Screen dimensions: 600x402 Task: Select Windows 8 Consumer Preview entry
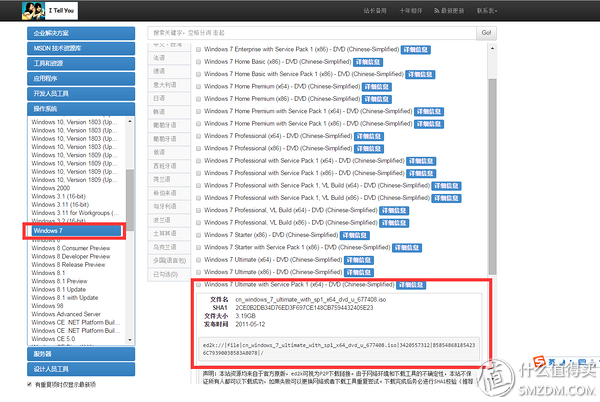pos(71,248)
